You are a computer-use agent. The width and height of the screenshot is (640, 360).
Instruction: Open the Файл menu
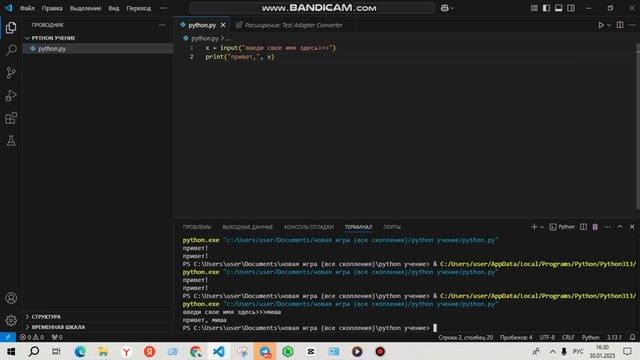[27, 8]
